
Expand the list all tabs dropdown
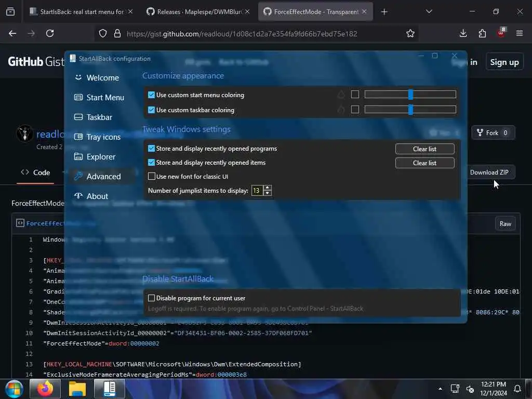(x=429, y=12)
